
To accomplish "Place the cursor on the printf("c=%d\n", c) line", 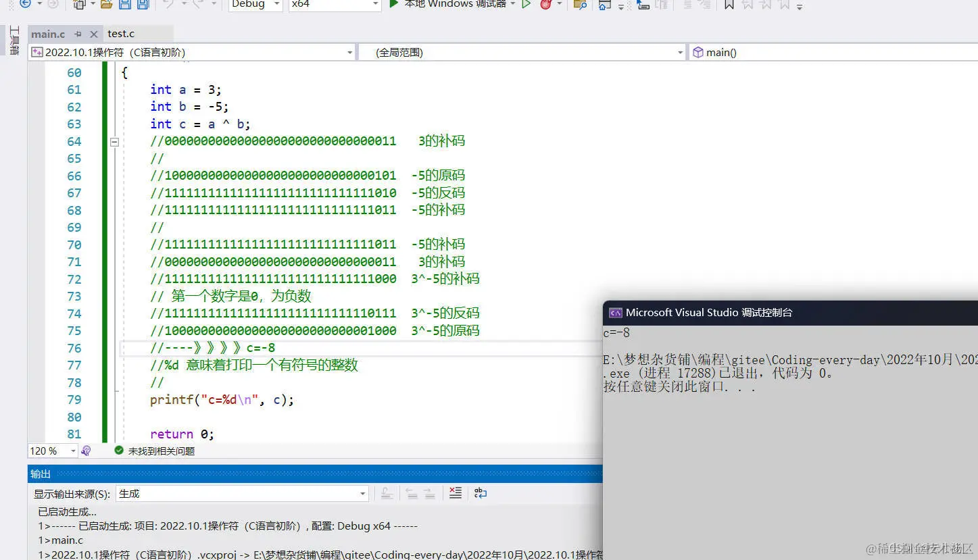I will (x=222, y=400).
